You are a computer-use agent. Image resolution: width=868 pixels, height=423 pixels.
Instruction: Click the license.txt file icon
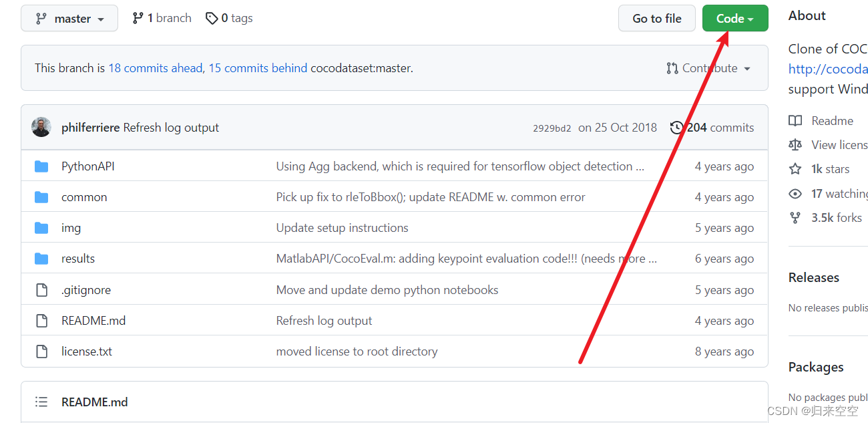pos(41,351)
